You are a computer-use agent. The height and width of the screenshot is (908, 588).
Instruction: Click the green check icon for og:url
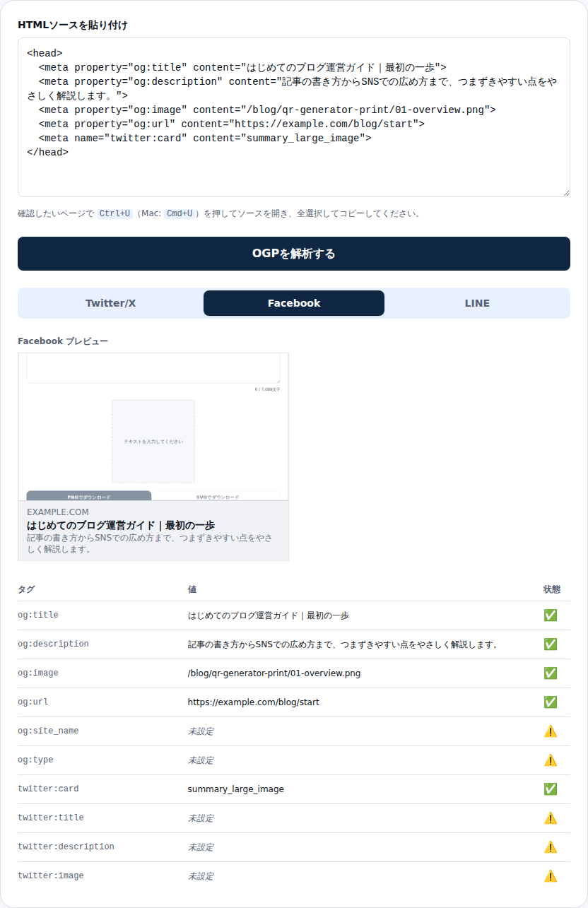[x=551, y=702]
